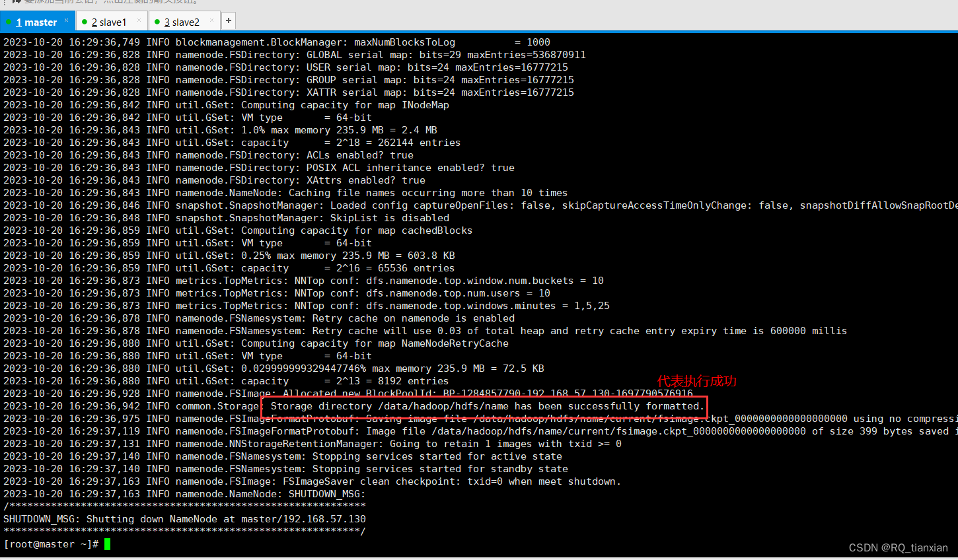Click the 'XAttrs enabled? true' log line
Viewport: 958px width, 560px height.
(214, 180)
